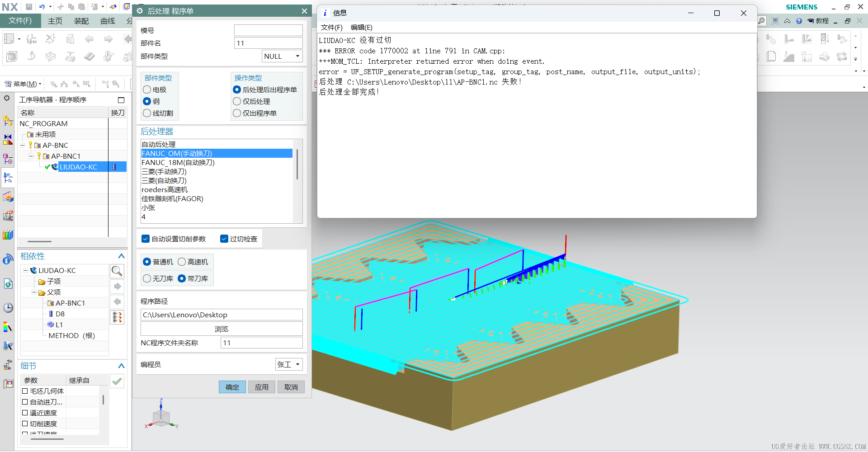Open the Operation Navigator sidebar tab
The image size is (868, 452).
(x=8, y=178)
